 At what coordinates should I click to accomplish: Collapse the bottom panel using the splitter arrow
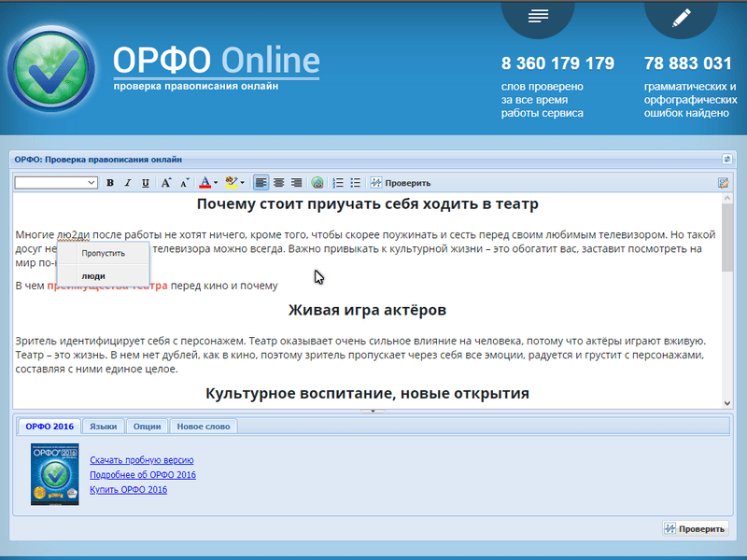click(x=373, y=410)
